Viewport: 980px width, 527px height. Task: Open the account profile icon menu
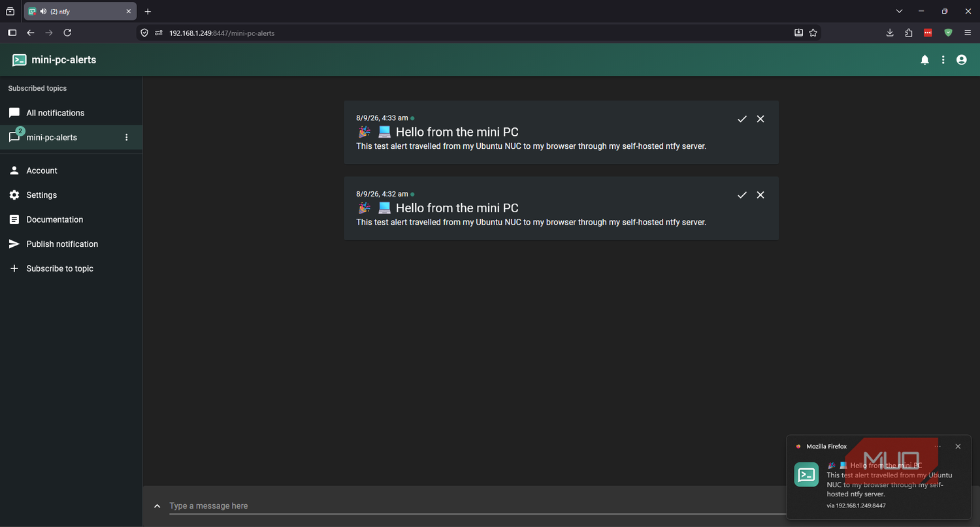pyautogui.click(x=961, y=60)
